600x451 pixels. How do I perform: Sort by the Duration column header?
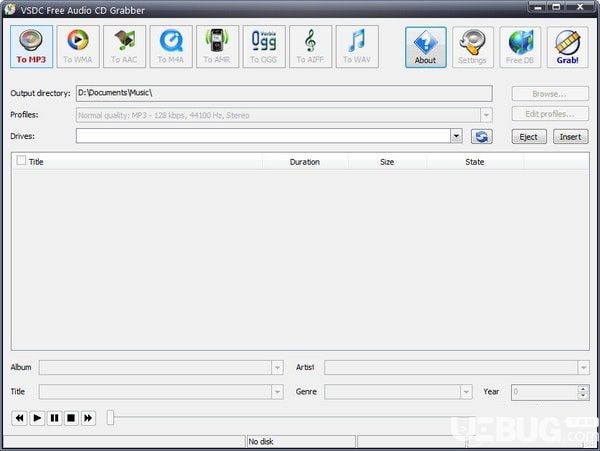[305, 162]
